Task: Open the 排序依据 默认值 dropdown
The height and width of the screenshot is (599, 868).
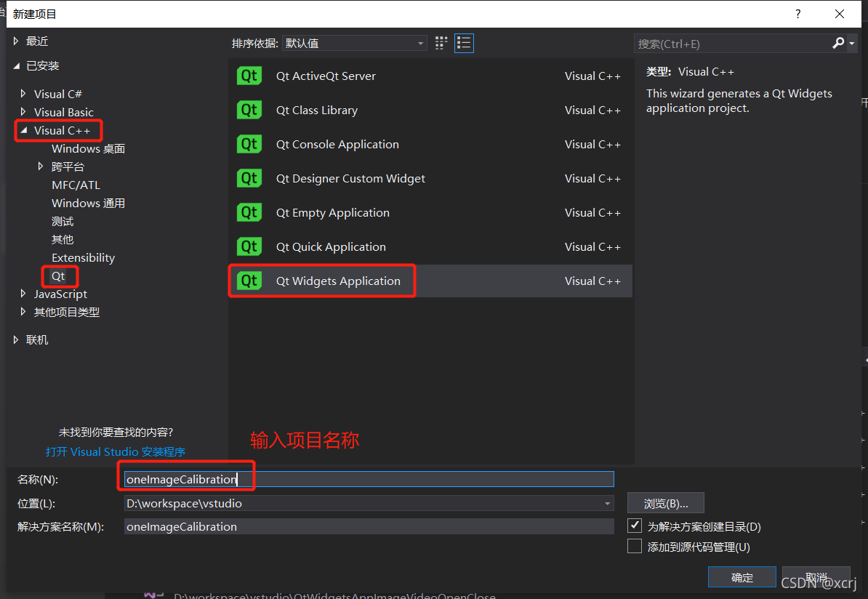Action: (x=354, y=43)
